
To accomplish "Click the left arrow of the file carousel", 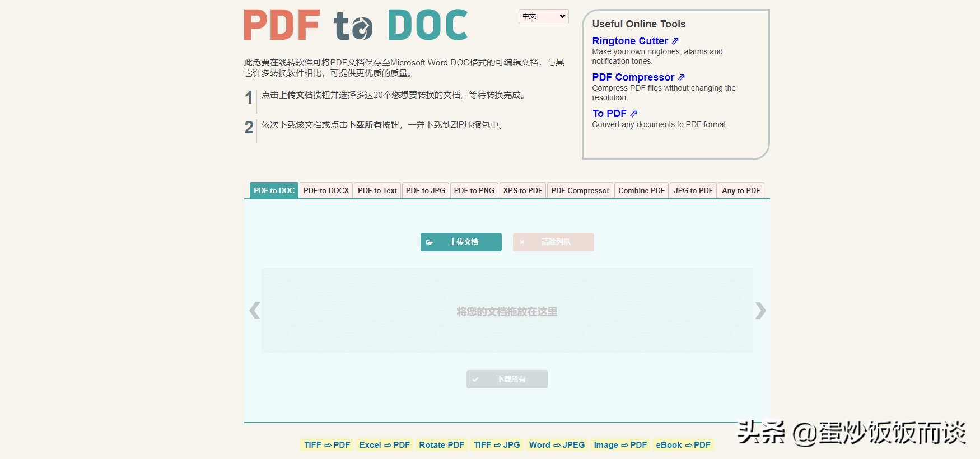I will click(x=255, y=310).
